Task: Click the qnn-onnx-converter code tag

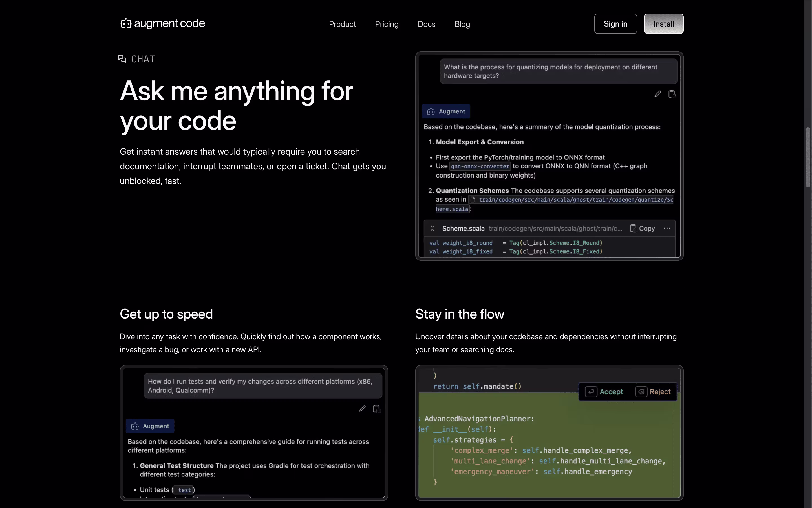Action: [x=480, y=166]
